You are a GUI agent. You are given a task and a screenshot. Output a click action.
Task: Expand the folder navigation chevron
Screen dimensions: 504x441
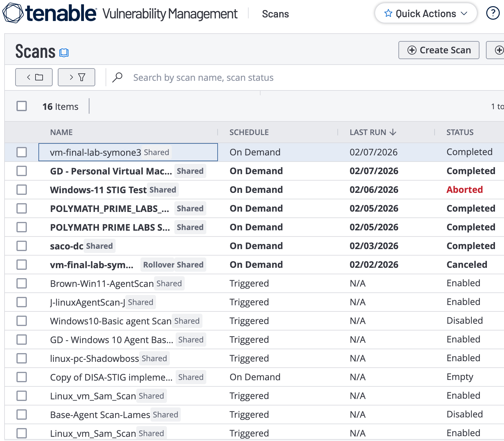[29, 77]
